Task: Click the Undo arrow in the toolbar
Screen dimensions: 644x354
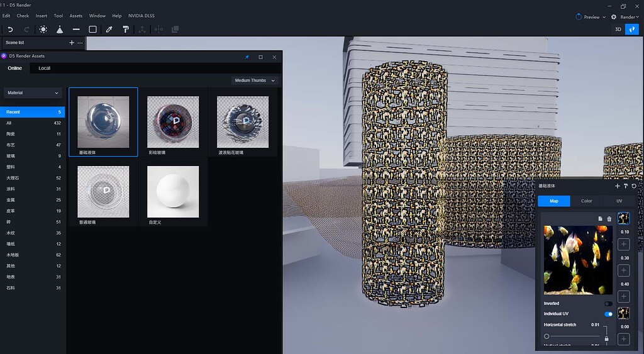Action: (10, 29)
